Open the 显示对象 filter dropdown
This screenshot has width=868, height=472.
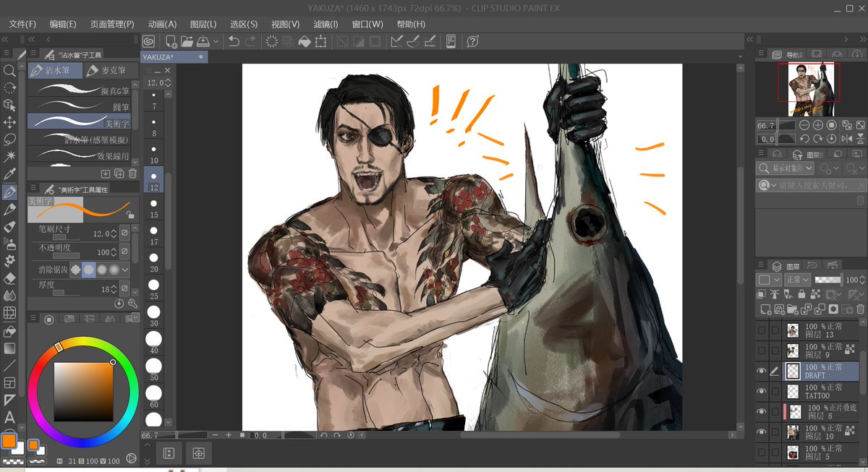[786, 168]
